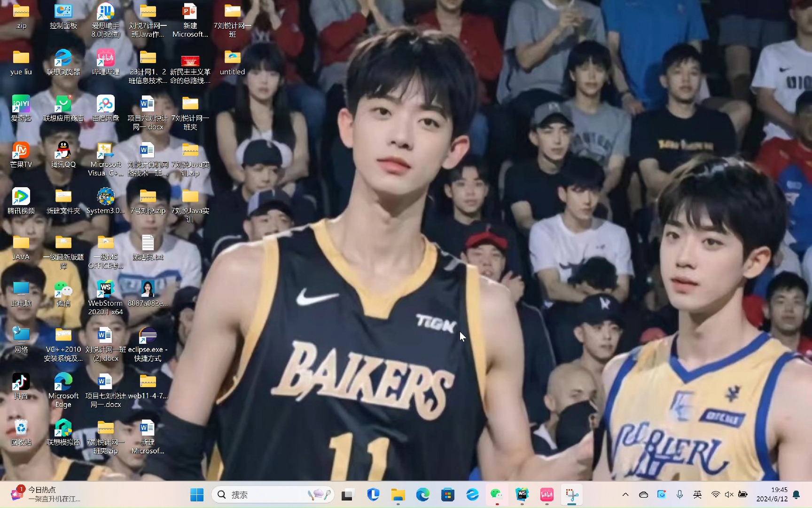Open the 控制面板 desktop icon

(x=63, y=16)
